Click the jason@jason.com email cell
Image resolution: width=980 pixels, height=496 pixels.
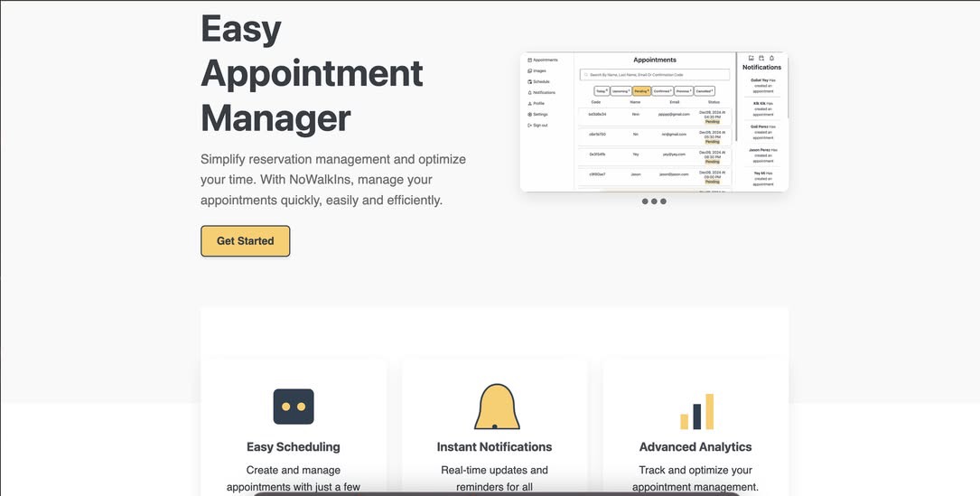675,173
